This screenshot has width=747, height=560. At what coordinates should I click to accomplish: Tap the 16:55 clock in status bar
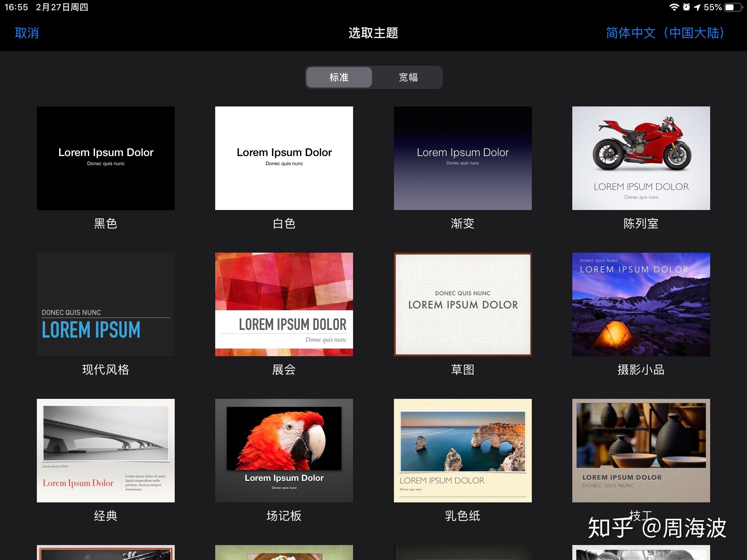coord(16,7)
